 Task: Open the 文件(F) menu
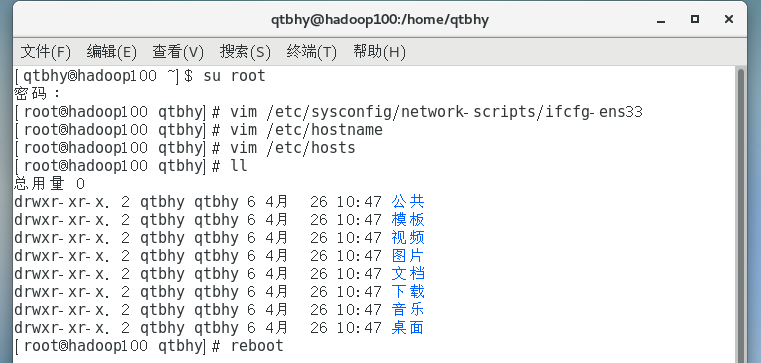tap(46, 51)
